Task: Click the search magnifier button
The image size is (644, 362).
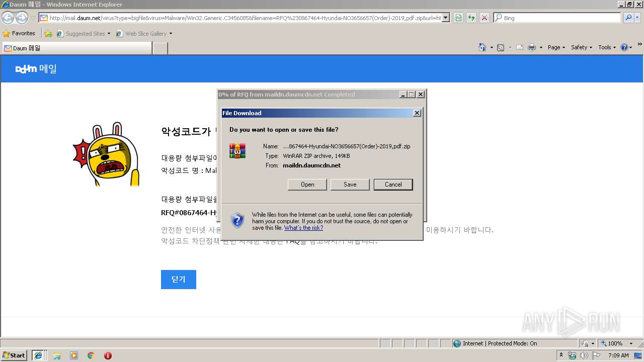Action: point(628,18)
